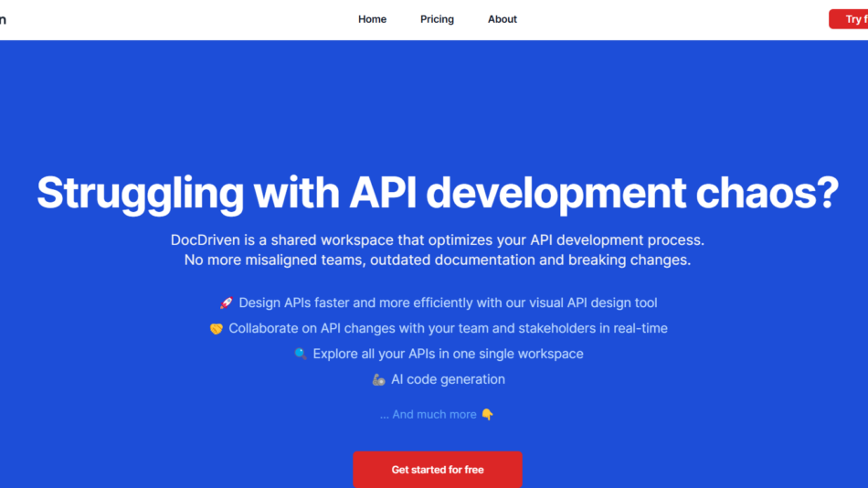Click the magnifying glass emoji beside Explore
Viewport: 868px width, 488px height.
pos(301,355)
